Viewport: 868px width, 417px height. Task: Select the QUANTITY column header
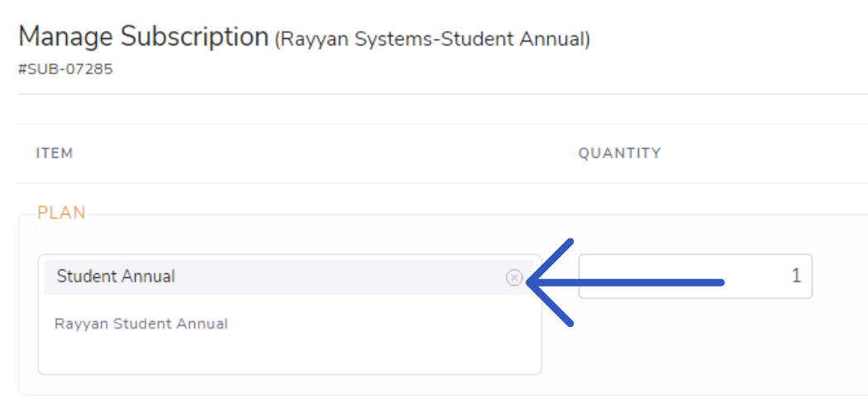coord(619,154)
